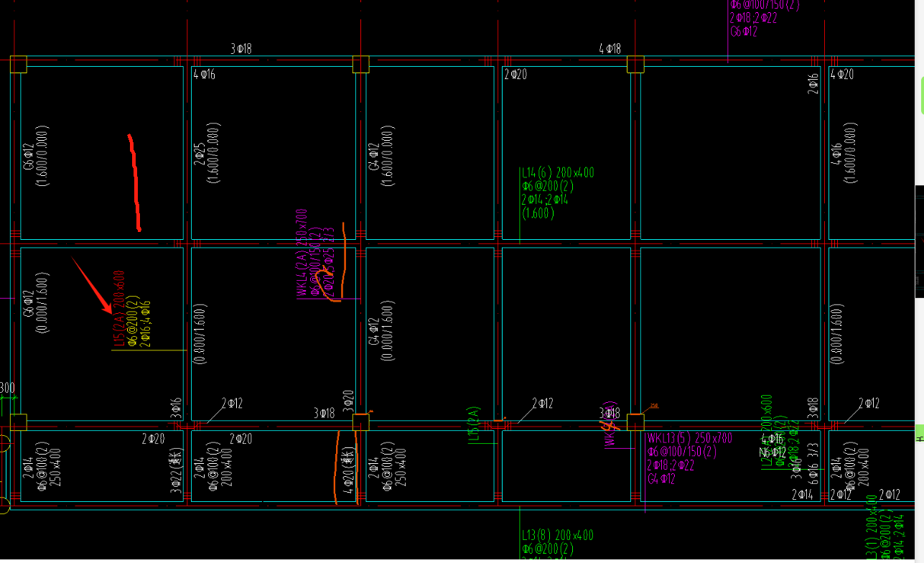Select the 3Φ22(通长) rebar annotation
This screenshot has width=924, height=563.
pyautogui.click(x=174, y=471)
